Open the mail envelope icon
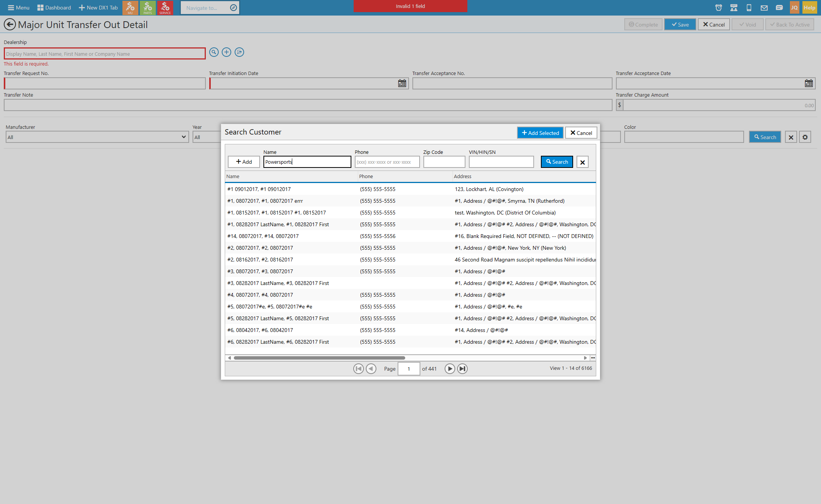Image resolution: width=821 pixels, height=504 pixels. coord(764,8)
